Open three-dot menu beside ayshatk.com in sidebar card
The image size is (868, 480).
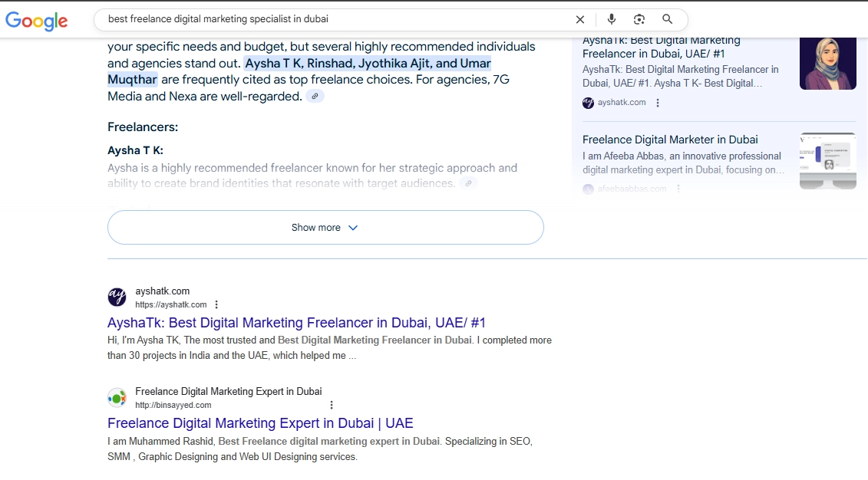(x=658, y=103)
